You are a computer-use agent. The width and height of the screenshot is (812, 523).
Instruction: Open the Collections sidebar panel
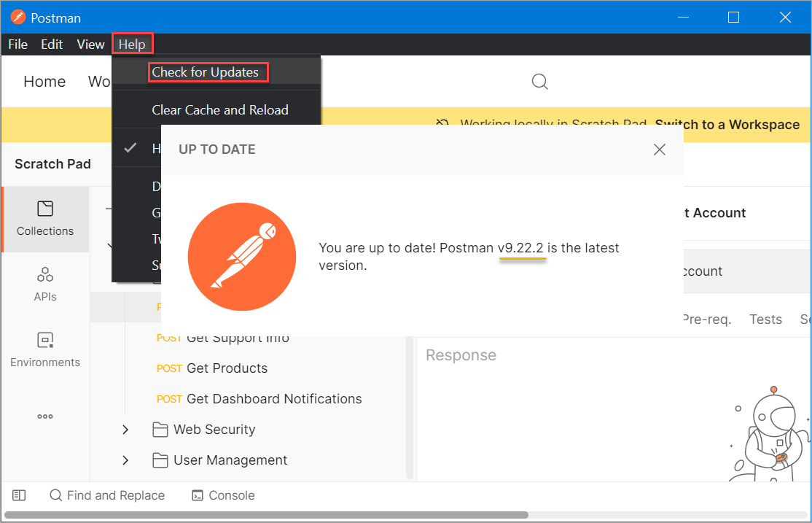[x=45, y=220]
